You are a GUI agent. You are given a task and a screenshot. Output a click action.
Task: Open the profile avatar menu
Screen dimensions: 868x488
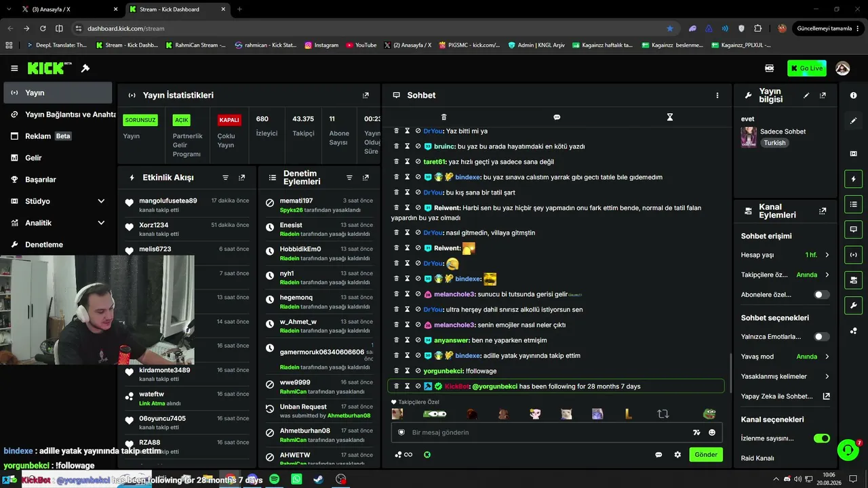[842, 68]
